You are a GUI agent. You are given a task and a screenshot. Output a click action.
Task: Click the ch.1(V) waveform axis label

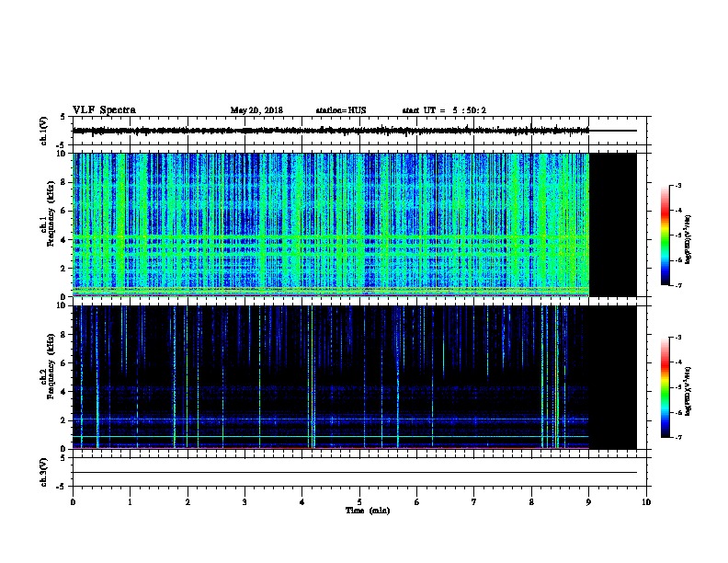44,131
